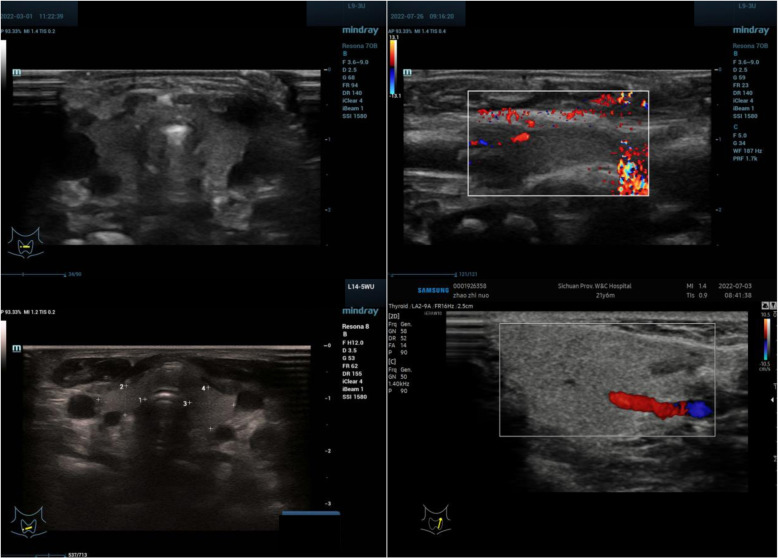The width and height of the screenshot is (778, 558).
Task: Click the thyroid body mark in the Resona 8 scan
Action: click(x=29, y=523)
